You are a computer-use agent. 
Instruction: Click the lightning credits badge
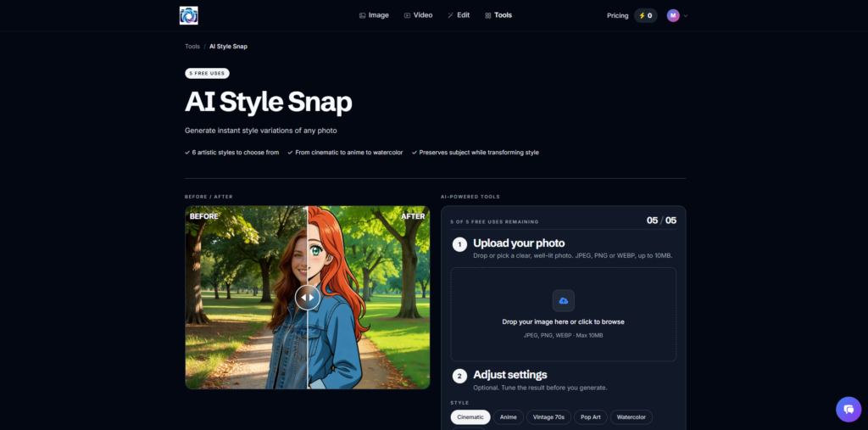coord(645,15)
